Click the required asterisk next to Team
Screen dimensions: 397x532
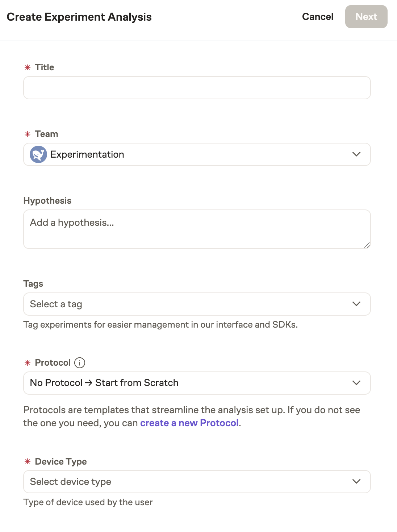27,134
